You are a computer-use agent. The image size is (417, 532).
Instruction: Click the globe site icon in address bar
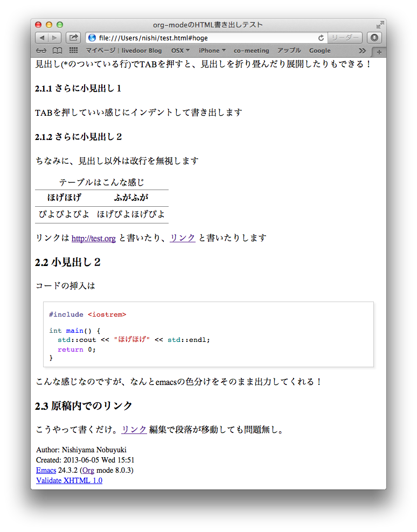tap(92, 38)
